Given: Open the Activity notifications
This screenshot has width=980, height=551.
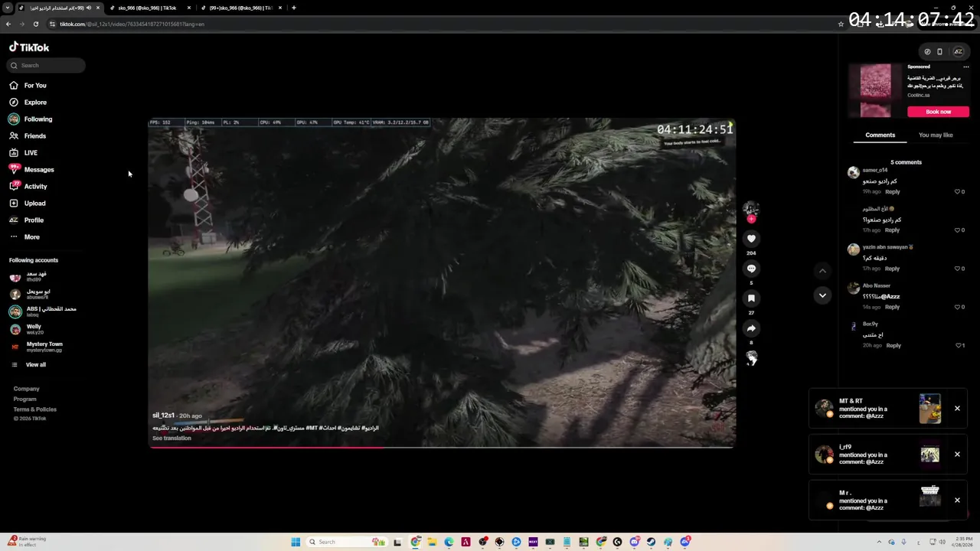Looking at the screenshot, I should (28, 187).
